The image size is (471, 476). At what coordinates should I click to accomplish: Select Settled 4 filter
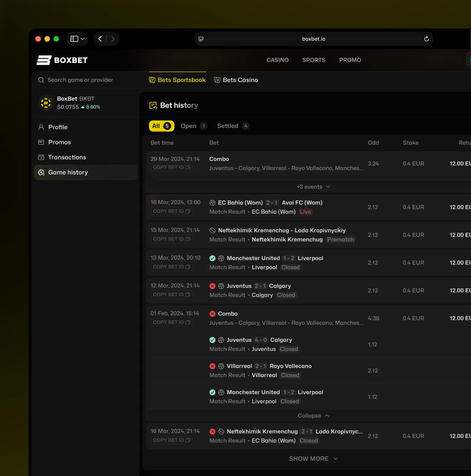(x=233, y=126)
